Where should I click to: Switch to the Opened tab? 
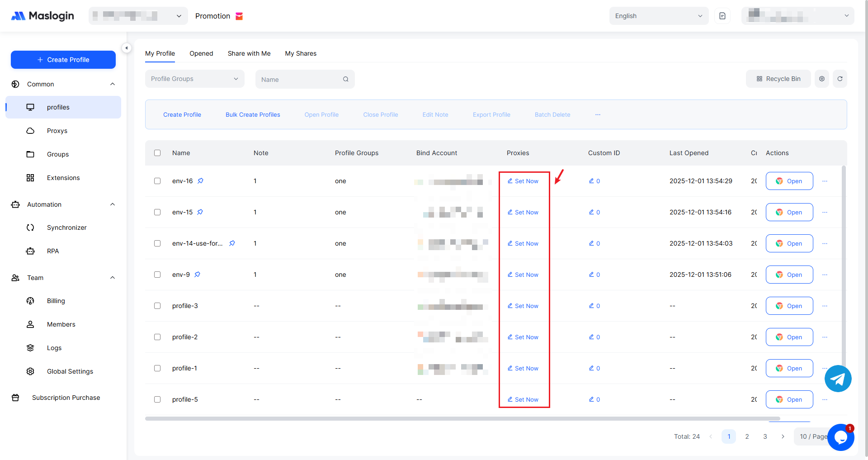coord(201,53)
